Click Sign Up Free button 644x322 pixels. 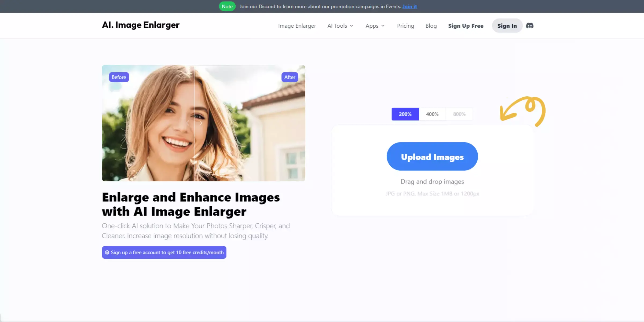pyautogui.click(x=466, y=25)
